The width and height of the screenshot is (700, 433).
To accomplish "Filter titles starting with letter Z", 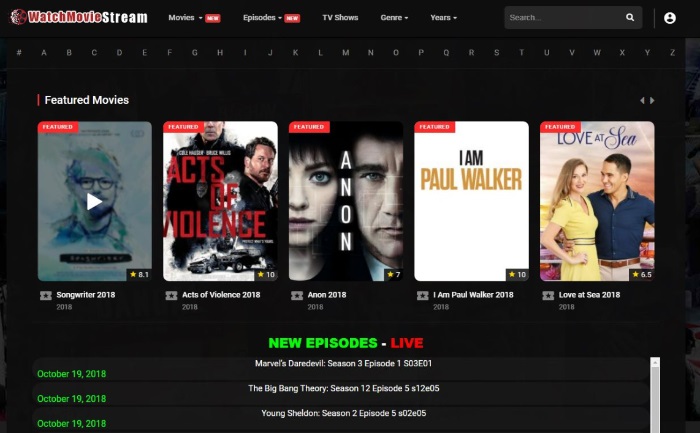I will [672, 53].
